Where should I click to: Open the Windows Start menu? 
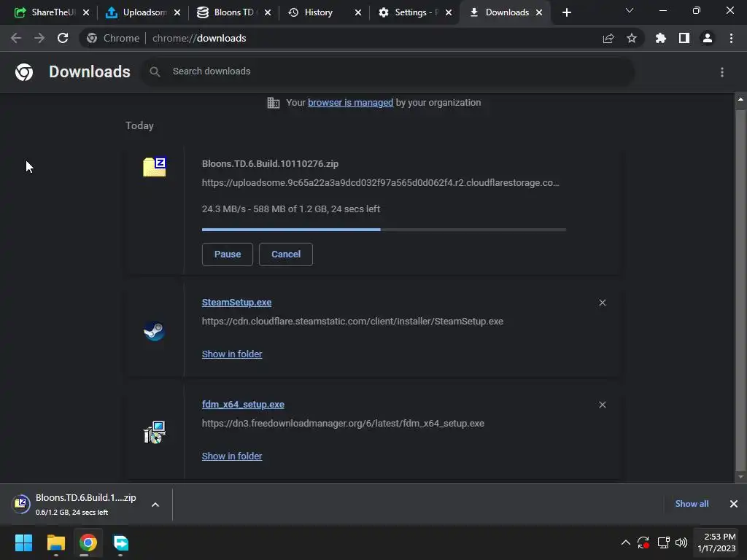(24, 542)
